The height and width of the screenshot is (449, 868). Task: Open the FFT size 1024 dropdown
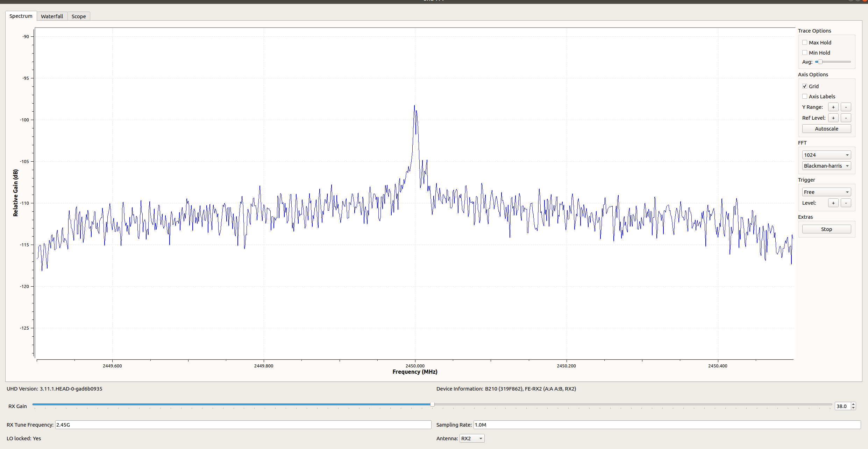coord(826,155)
